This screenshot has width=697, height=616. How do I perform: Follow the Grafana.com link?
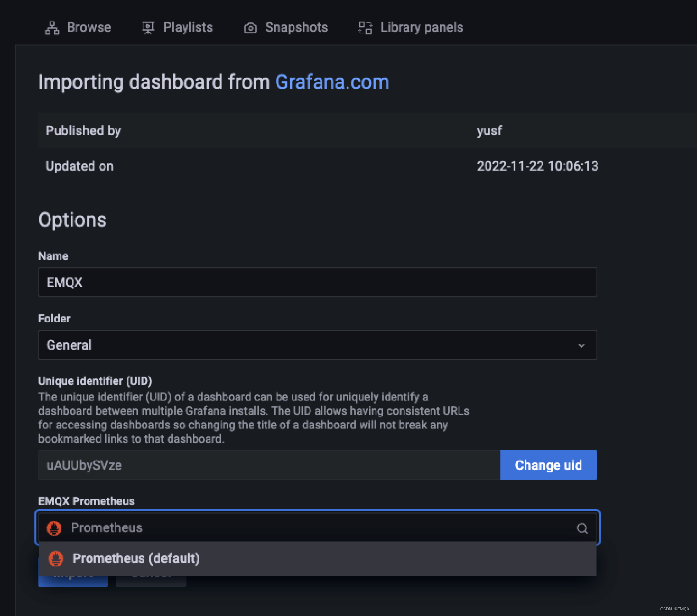[332, 82]
